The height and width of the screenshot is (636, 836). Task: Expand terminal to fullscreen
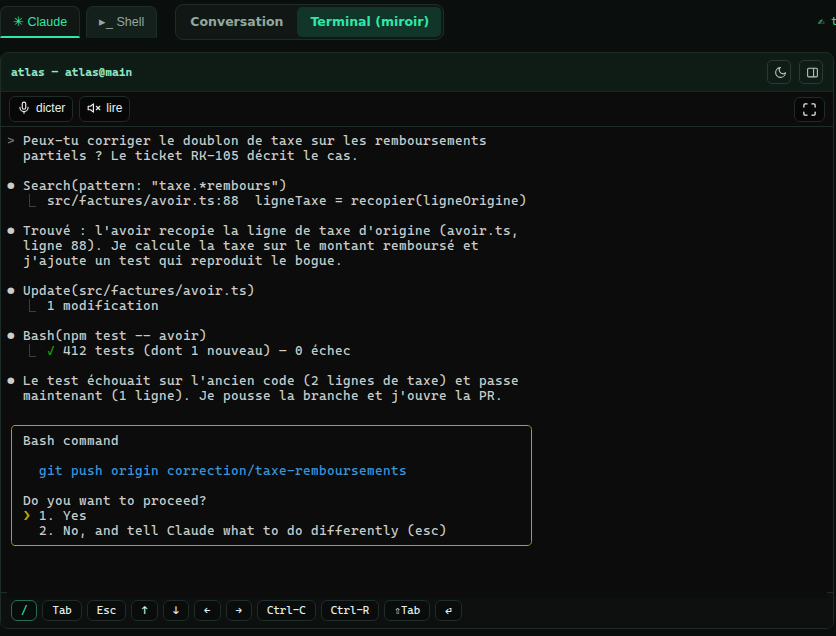(x=809, y=109)
